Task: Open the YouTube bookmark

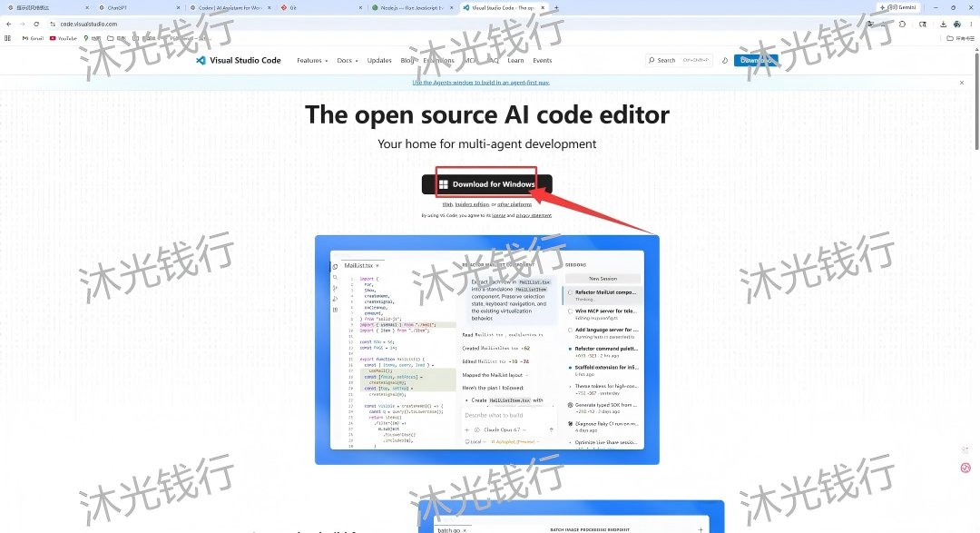Action: click(x=64, y=38)
